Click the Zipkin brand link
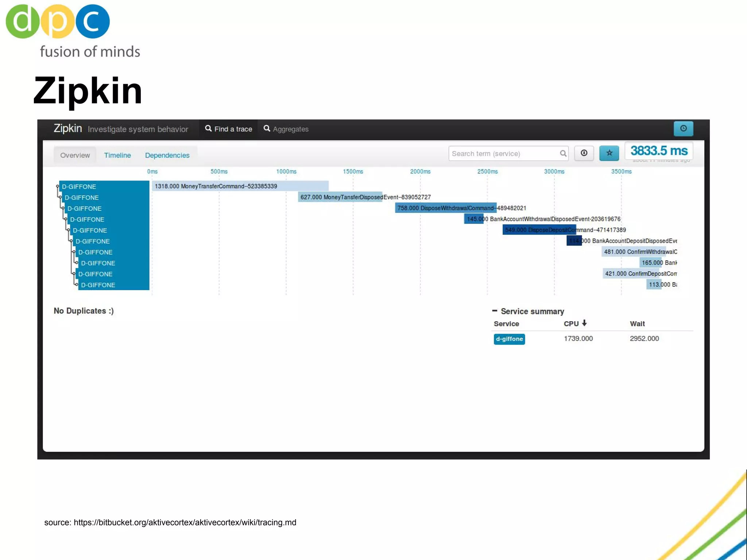Screen dimensions: 747x560 [x=68, y=128]
